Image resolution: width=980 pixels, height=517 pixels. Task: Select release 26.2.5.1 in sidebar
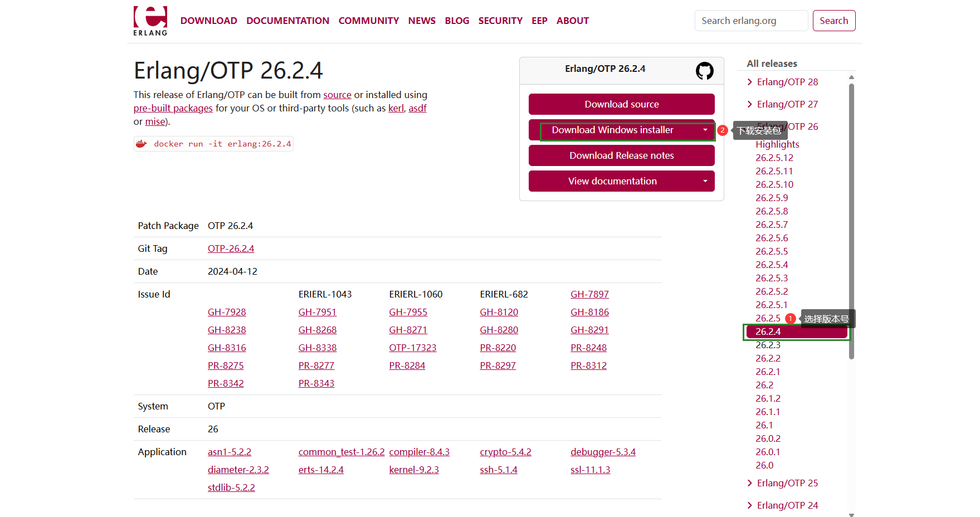point(772,305)
